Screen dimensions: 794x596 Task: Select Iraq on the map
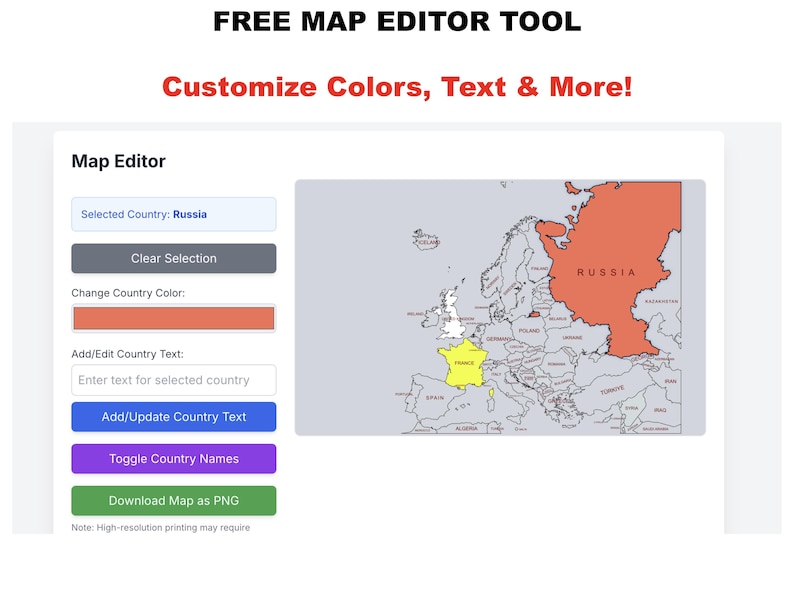[x=658, y=409]
